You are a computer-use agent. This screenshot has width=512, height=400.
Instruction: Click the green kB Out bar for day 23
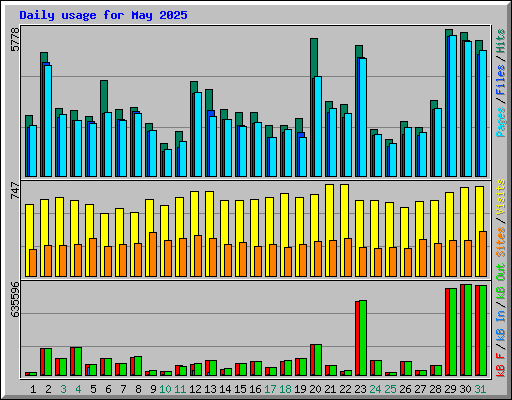click(363, 338)
